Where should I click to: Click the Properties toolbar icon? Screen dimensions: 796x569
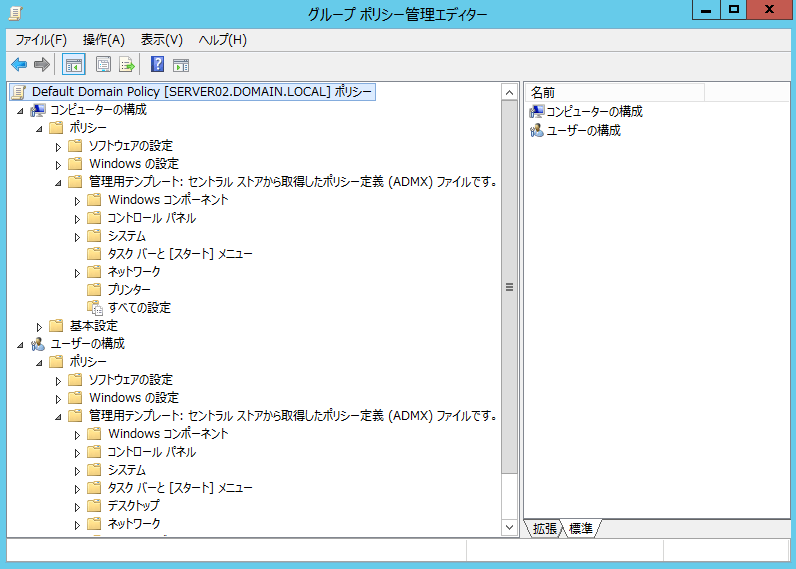[104, 64]
